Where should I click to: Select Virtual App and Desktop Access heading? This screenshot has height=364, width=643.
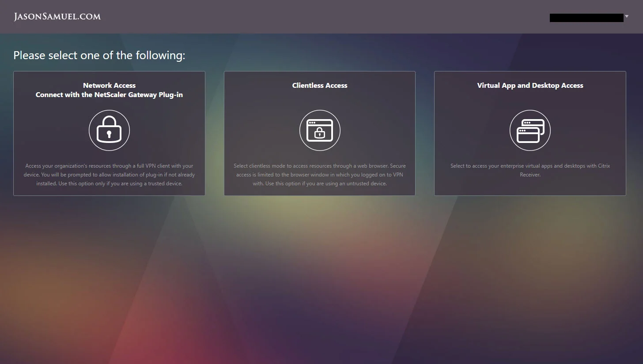[530, 86]
